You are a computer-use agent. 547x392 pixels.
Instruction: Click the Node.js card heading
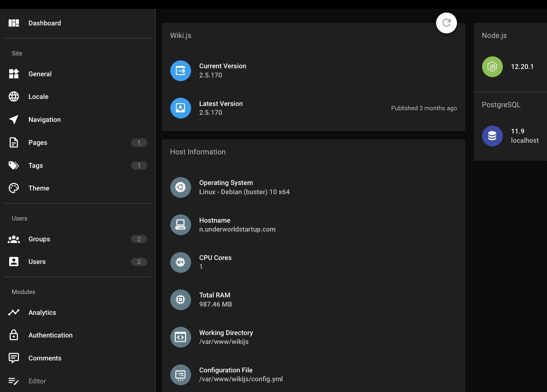click(494, 36)
